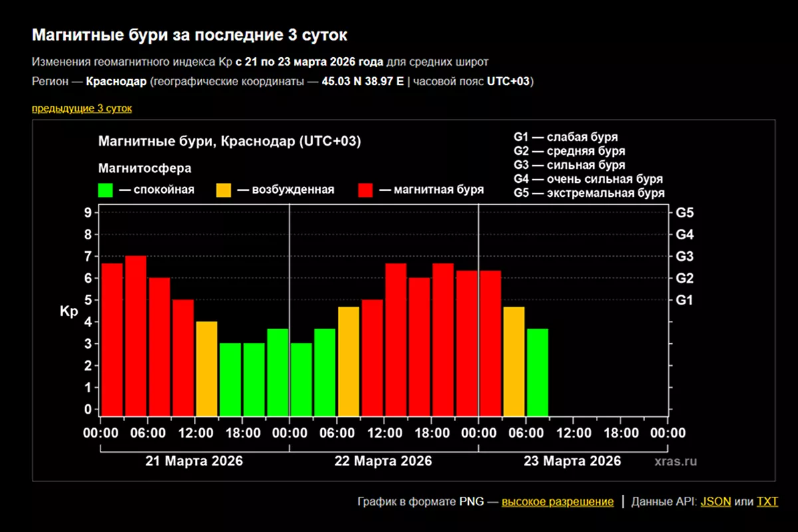The height and width of the screenshot is (532, 798).
Task: Open the "высокое разрешение" PNG link
Action: click(x=557, y=501)
